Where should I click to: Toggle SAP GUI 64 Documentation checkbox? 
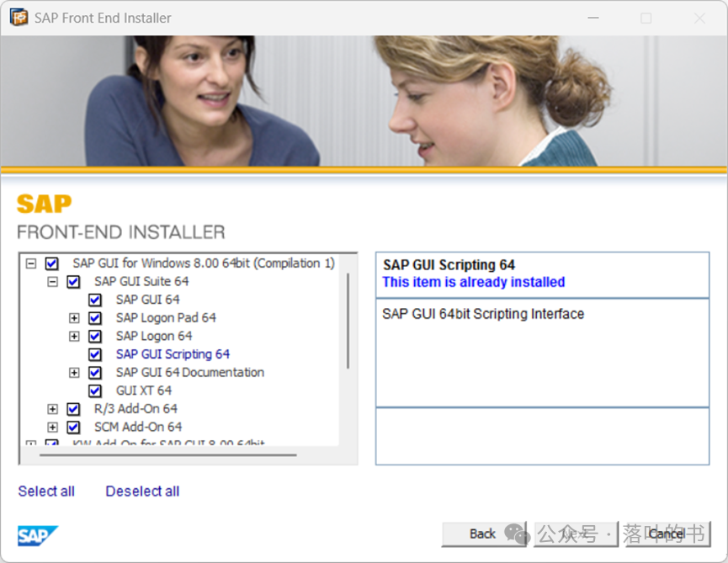[95, 373]
